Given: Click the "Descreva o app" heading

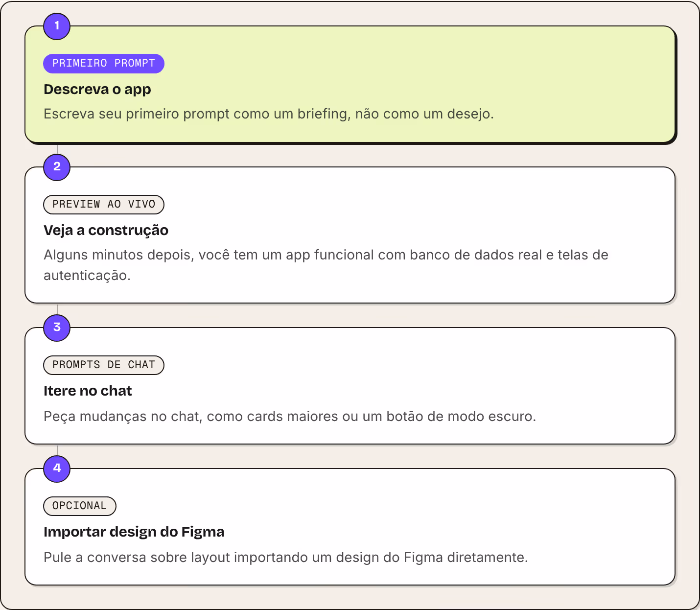Looking at the screenshot, I should click(97, 89).
